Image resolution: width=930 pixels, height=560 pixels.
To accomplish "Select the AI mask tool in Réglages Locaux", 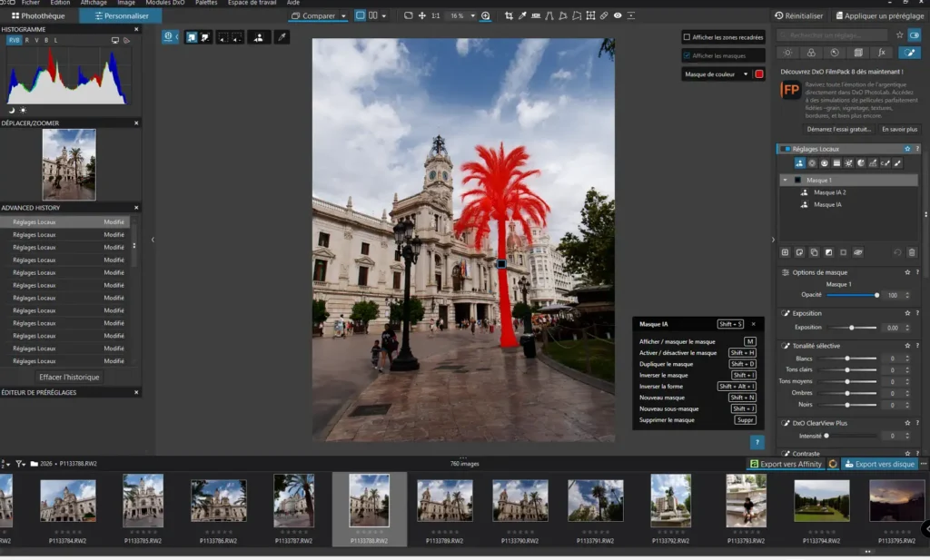I will pyautogui.click(x=799, y=163).
